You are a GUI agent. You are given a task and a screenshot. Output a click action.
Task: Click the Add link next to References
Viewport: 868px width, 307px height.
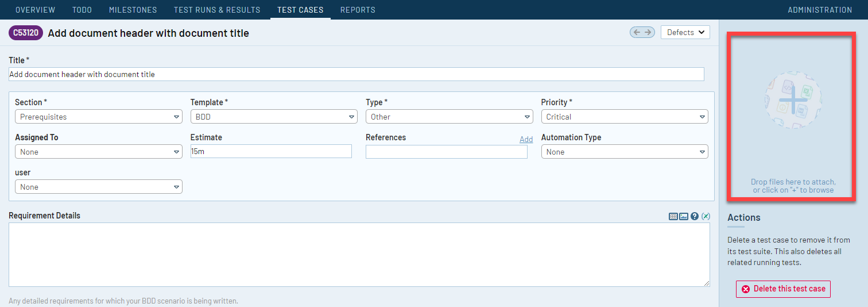coord(526,139)
